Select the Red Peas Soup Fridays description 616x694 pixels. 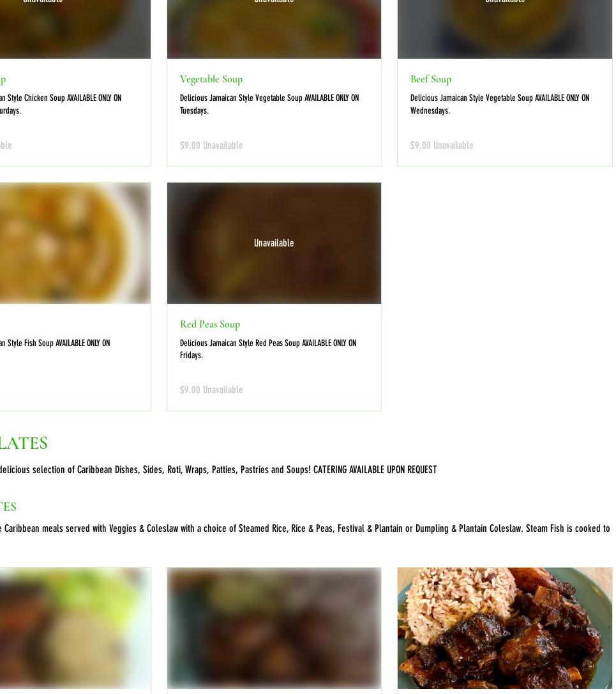click(x=267, y=349)
